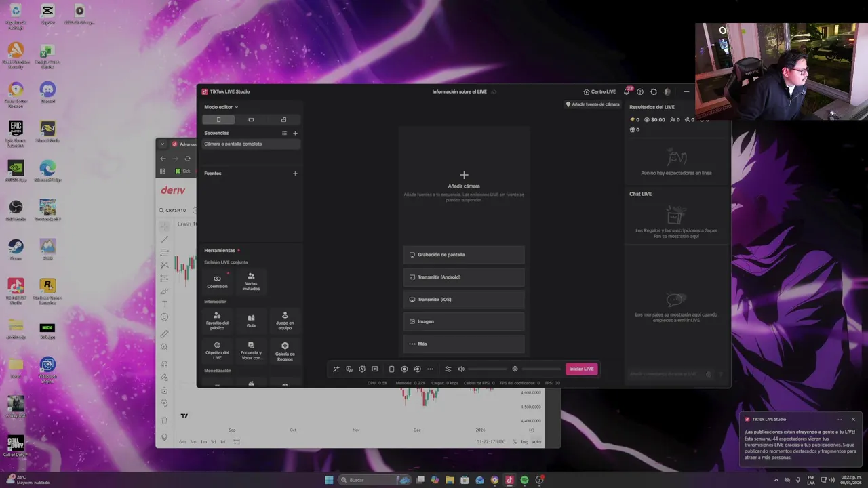Add a new source in Fuentes
This screenshot has width=868, height=488.
[x=295, y=174]
